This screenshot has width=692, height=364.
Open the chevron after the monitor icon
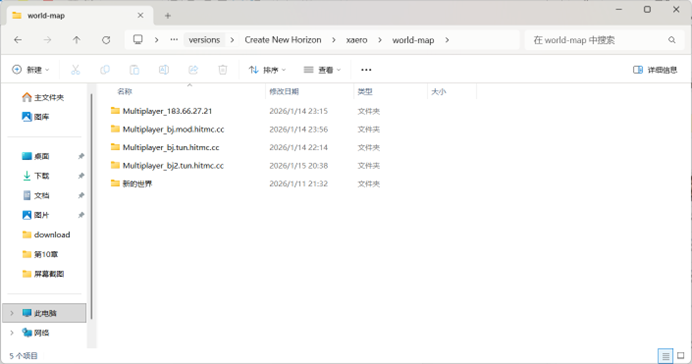tap(156, 40)
